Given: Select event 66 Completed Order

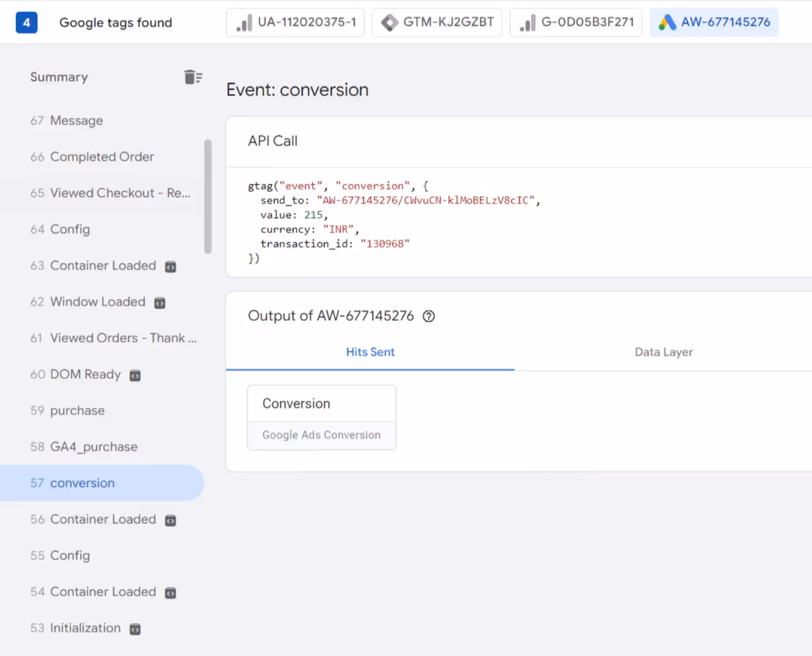Looking at the screenshot, I should tap(102, 157).
